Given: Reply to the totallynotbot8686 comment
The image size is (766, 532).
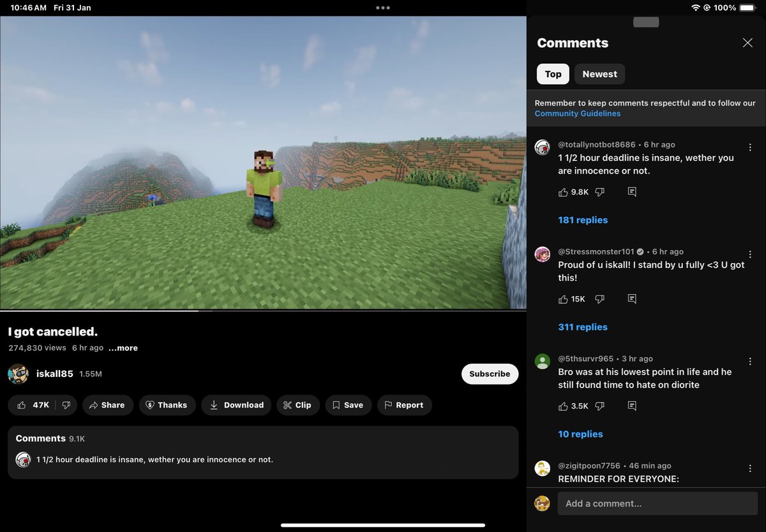Looking at the screenshot, I should [632, 192].
